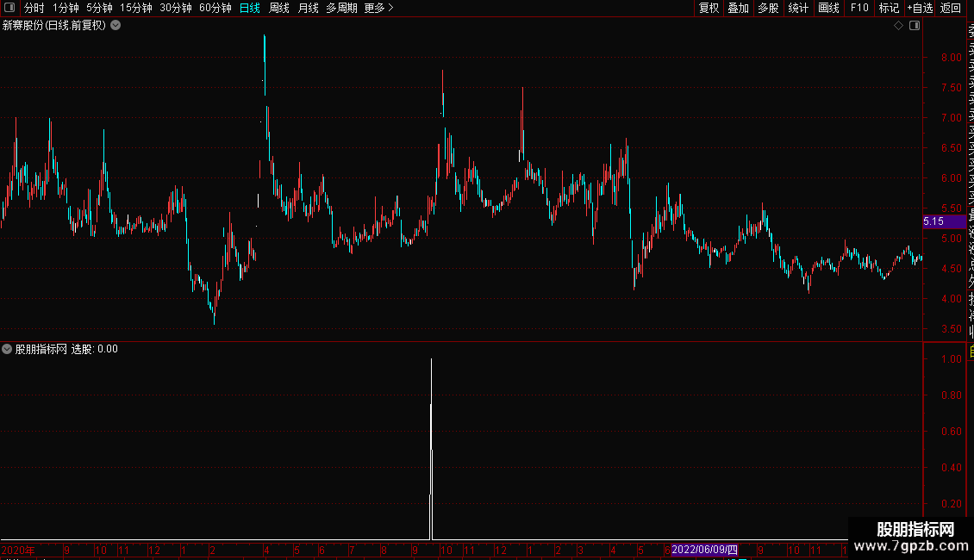The width and height of the screenshot is (974, 560).
Task: Click the 2020年 timeline label
Action: [x=17, y=550]
